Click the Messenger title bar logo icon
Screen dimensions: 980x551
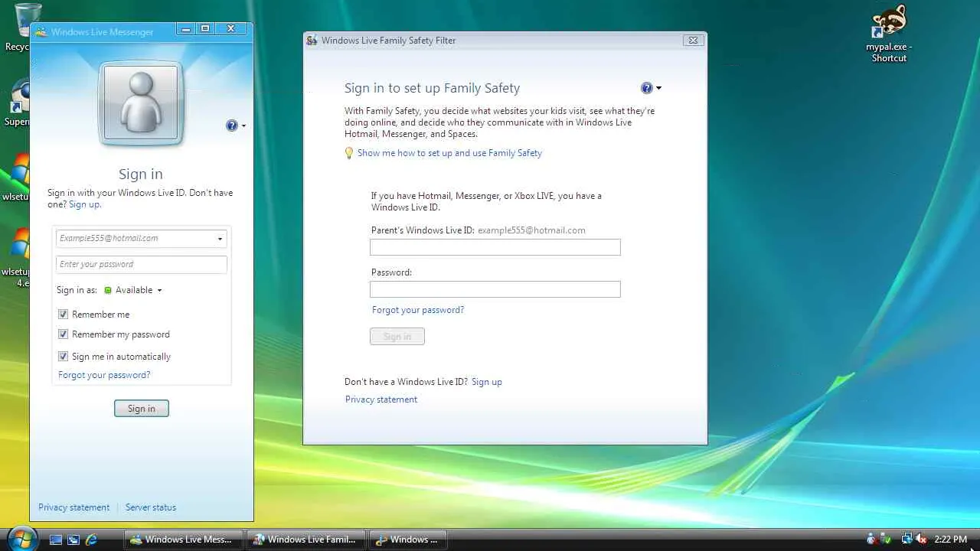41,32
